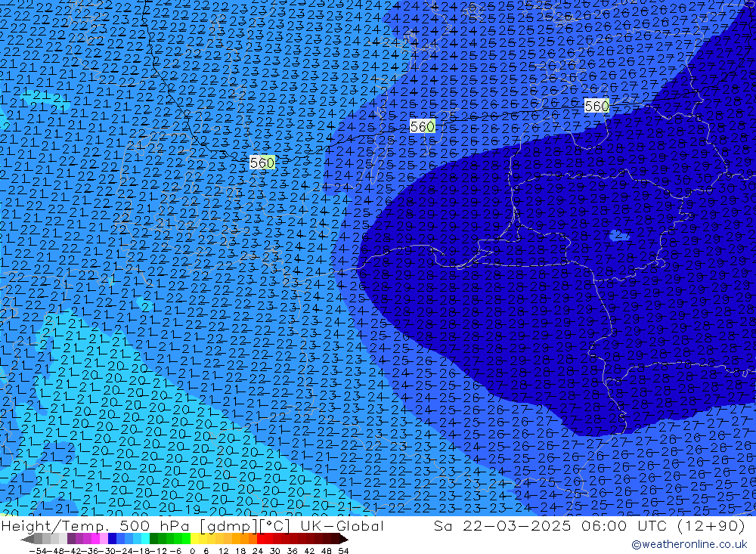Viewport: 756px width, 554px height.
Task: Click the dark green -18 legend swatch
Action: click(x=153, y=539)
